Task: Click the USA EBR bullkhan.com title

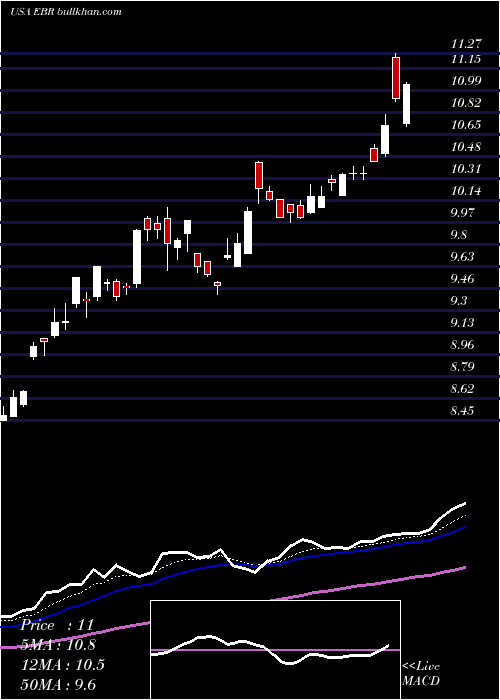Action: pyautogui.click(x=66, y=12)
